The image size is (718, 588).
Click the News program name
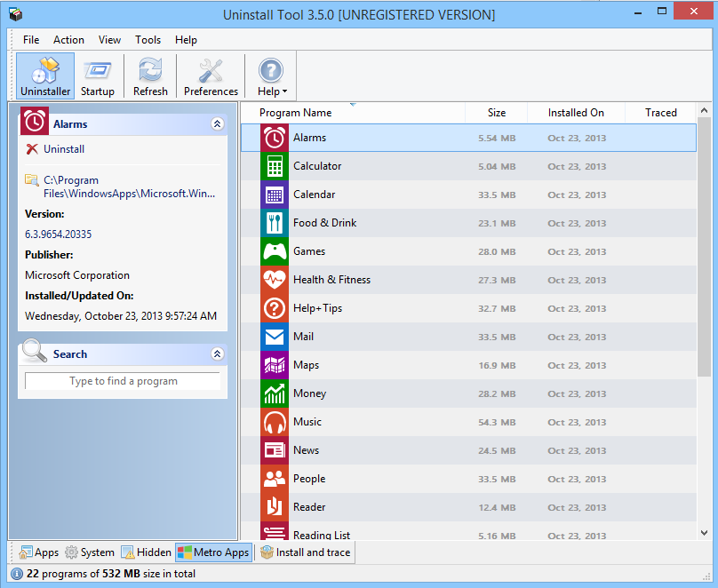307,450
